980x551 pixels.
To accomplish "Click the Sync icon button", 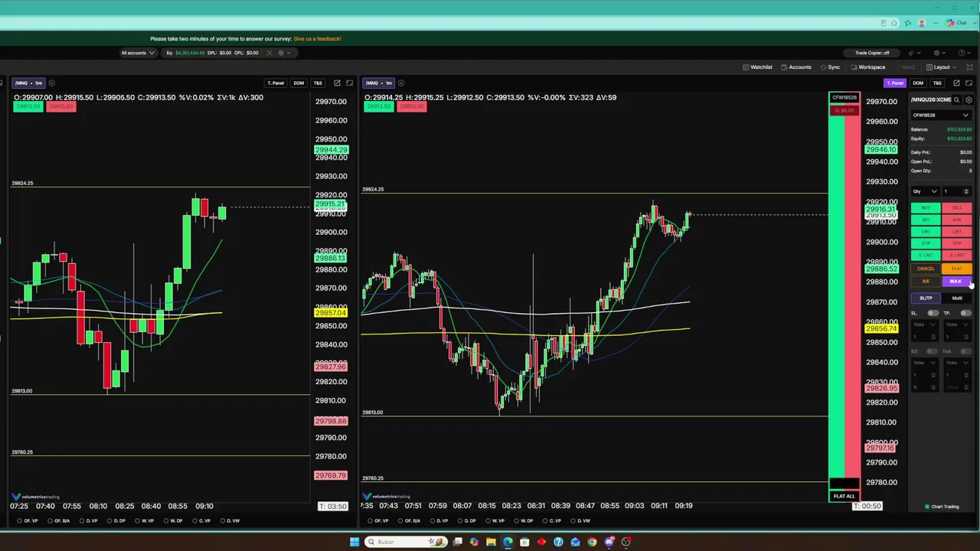I will (x=830, y=67).
